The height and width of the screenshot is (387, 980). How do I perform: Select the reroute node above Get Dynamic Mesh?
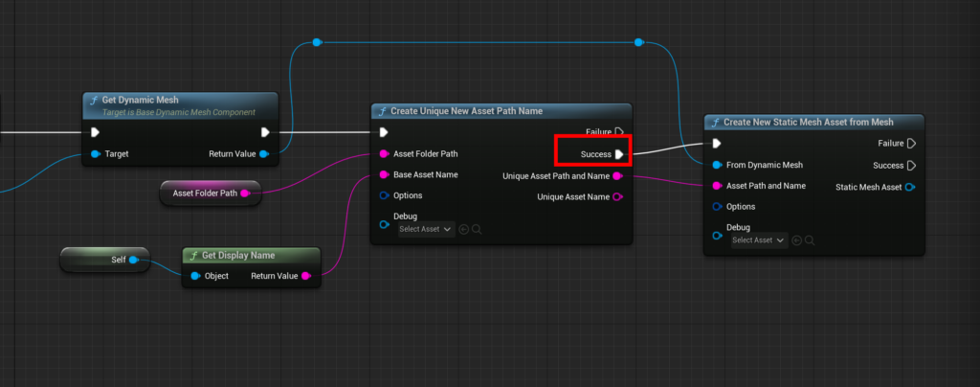click(317, 42)
